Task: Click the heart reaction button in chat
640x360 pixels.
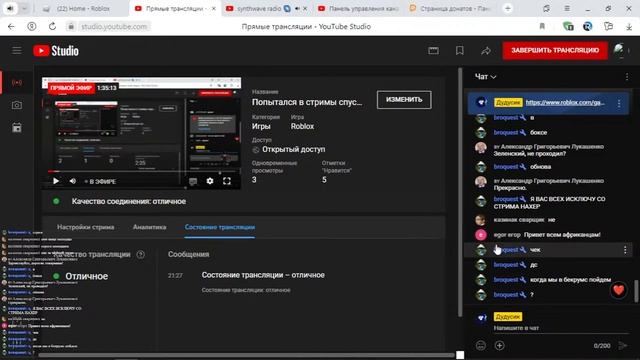Action: point(618,290)
